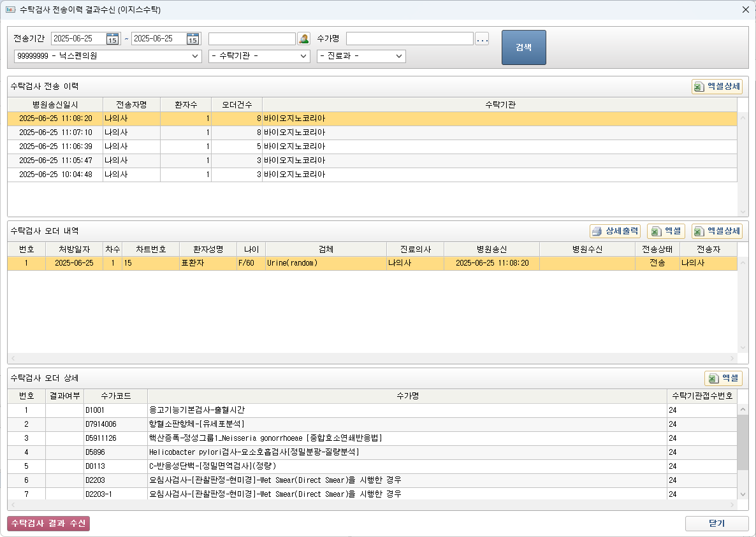
Task: Sort by 병원송신일시 column header
Action: tap(55, 104)
